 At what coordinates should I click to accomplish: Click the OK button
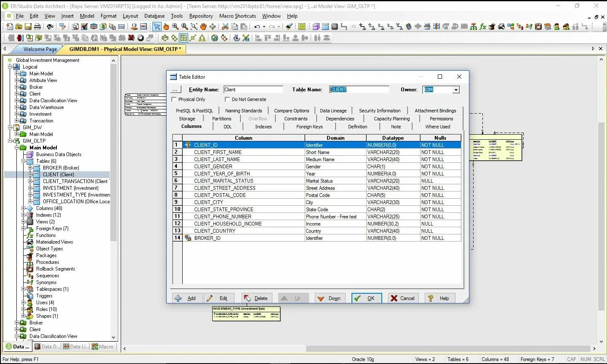coord(367,298)
